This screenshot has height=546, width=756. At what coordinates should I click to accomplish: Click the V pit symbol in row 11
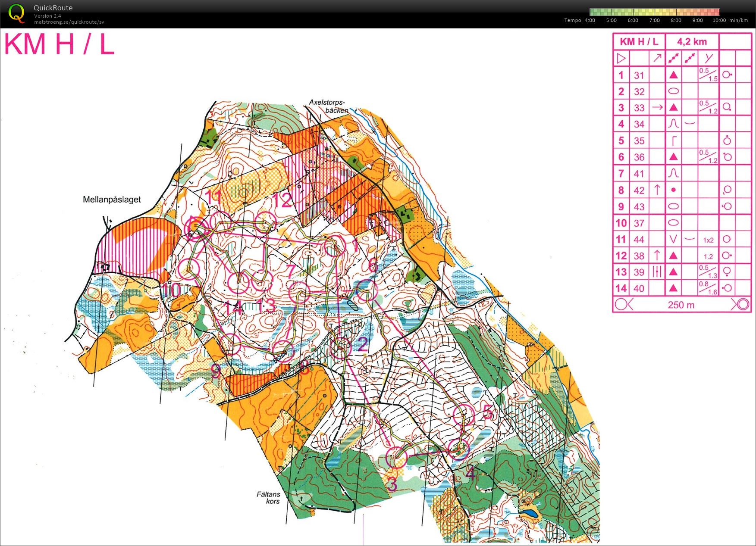[x=673, y=239]
